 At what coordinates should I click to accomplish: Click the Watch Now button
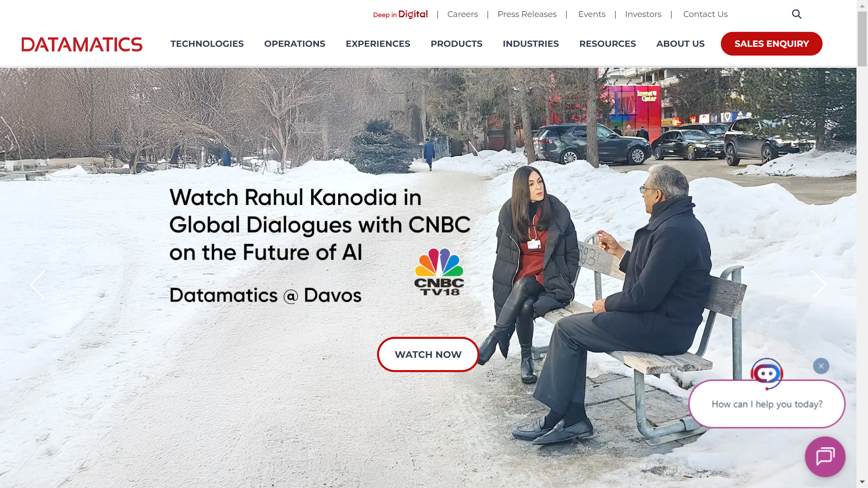pyautogui.click(x=428, y=354)
